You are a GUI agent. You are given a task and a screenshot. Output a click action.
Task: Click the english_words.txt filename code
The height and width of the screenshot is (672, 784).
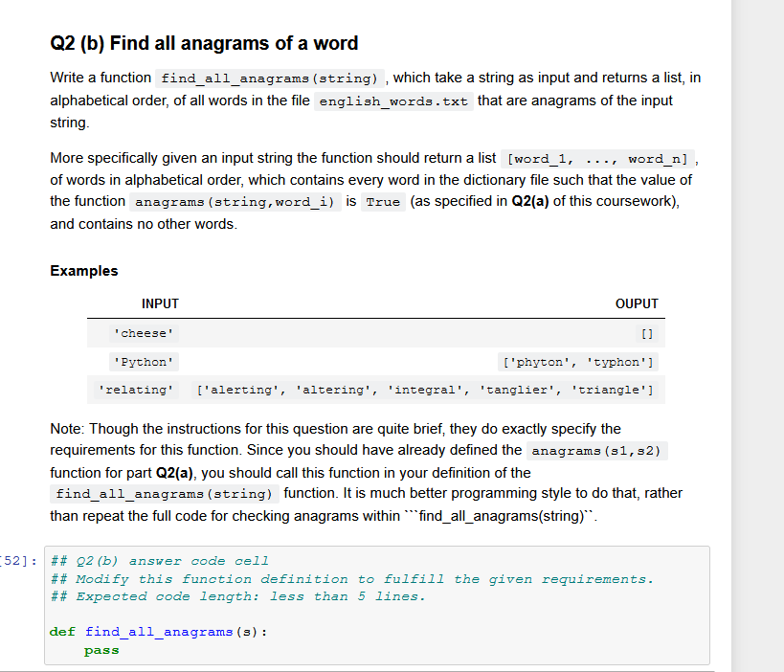(393, 101)
